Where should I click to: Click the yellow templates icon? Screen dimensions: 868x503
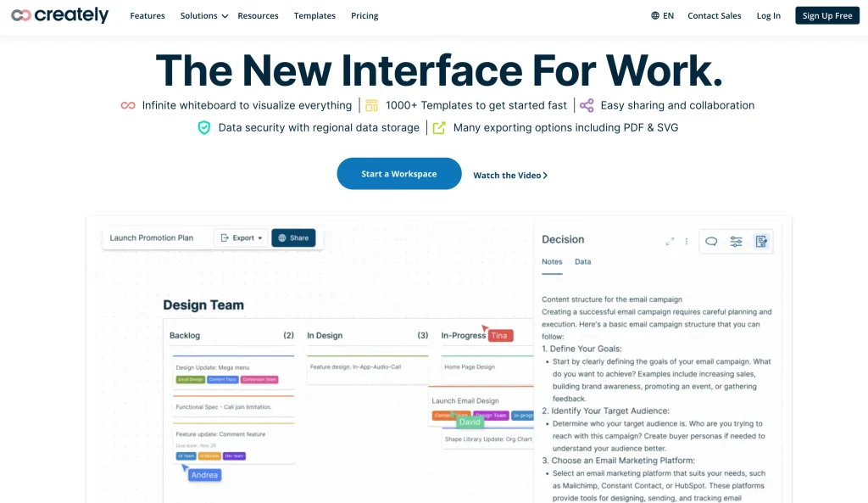click(371, 105)
